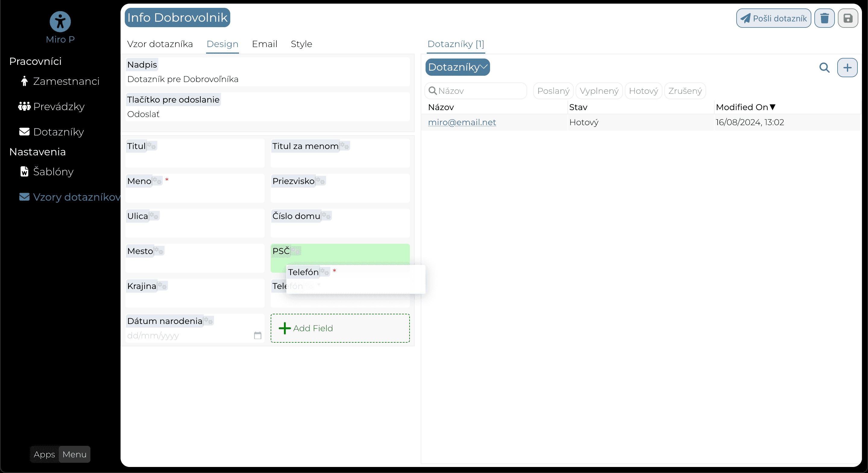The height and width of the screenshot is (473, 868).
Task: Click the Add Field button
Action: click(x=340, y=328)
